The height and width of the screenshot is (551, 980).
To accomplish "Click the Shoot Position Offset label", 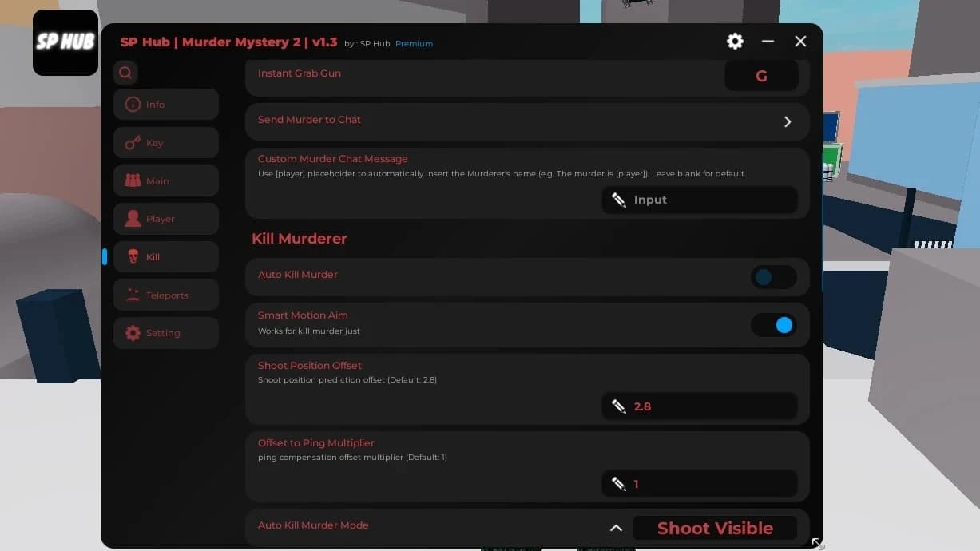I will (310, 366).
